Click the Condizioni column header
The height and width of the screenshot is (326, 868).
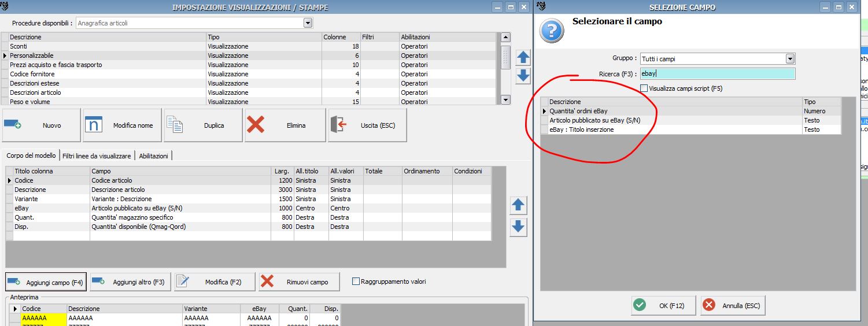[x=471, y=171]
